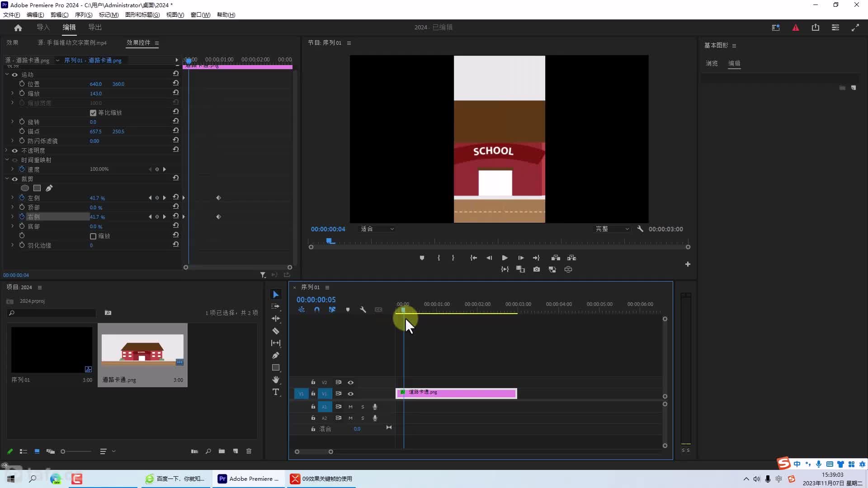Screen dimensions: 868x488
Task: Create ellipse mask under 裁剪 effect
Action: click(25, 188)
